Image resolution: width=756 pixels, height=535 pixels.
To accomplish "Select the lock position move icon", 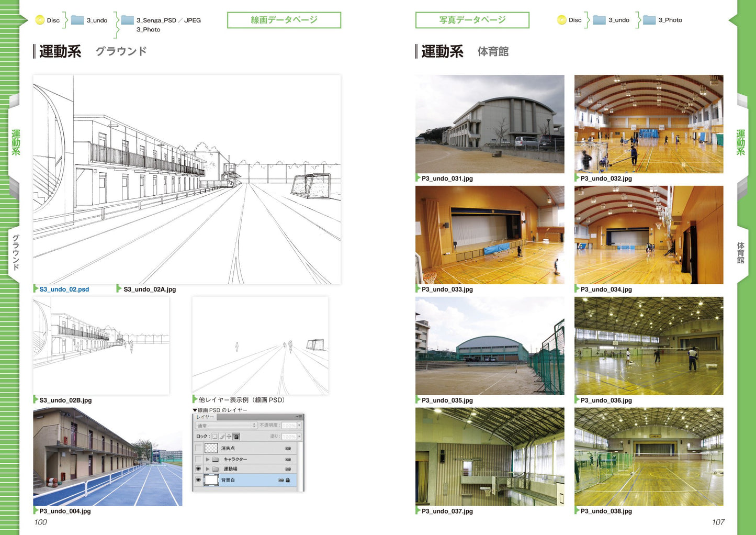I will [229, 437].
